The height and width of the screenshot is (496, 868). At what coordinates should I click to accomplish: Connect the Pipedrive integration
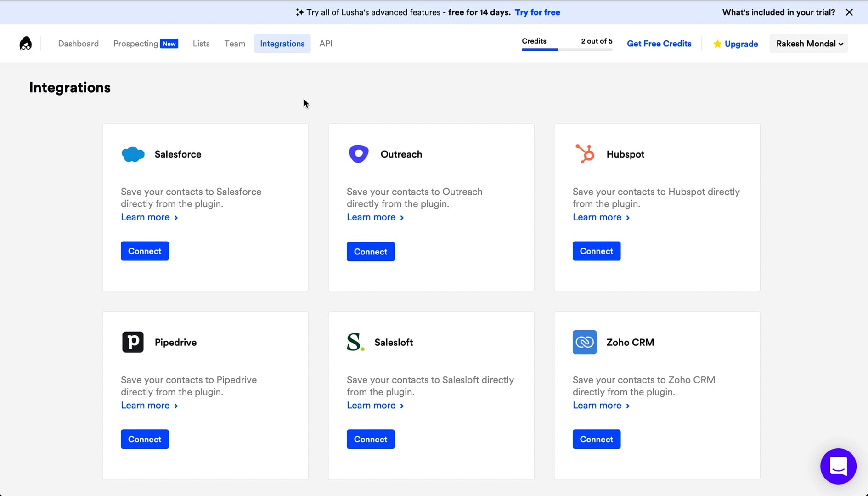coord(145,440)
